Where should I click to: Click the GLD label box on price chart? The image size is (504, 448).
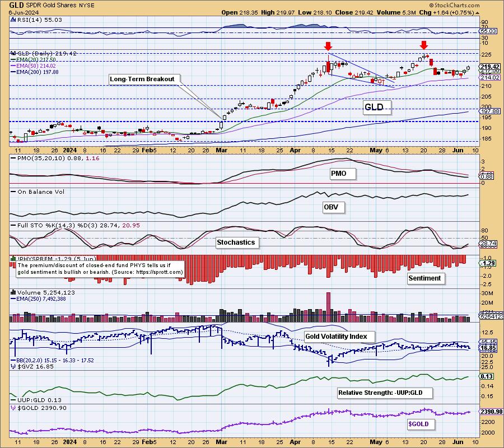tap(377, 107)
